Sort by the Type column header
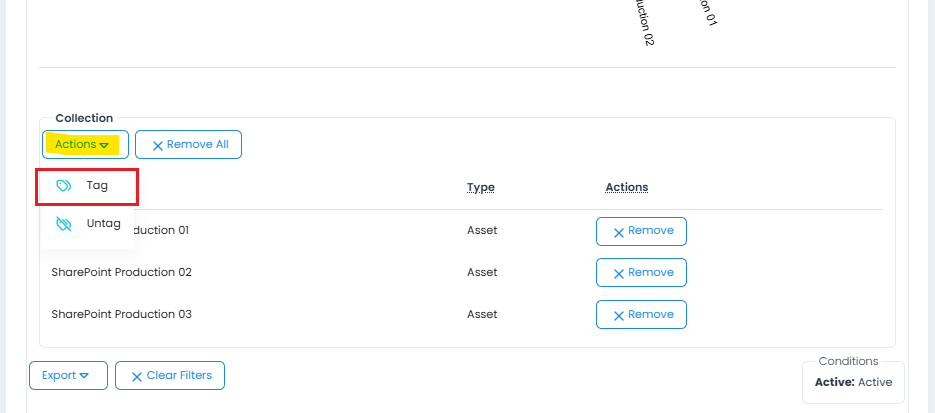The height and width of the screenshot is (413, 935). (x=481, y=187)
